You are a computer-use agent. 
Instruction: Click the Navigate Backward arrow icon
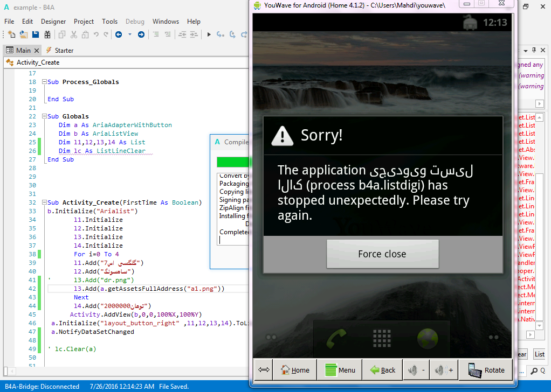point(119,34)
